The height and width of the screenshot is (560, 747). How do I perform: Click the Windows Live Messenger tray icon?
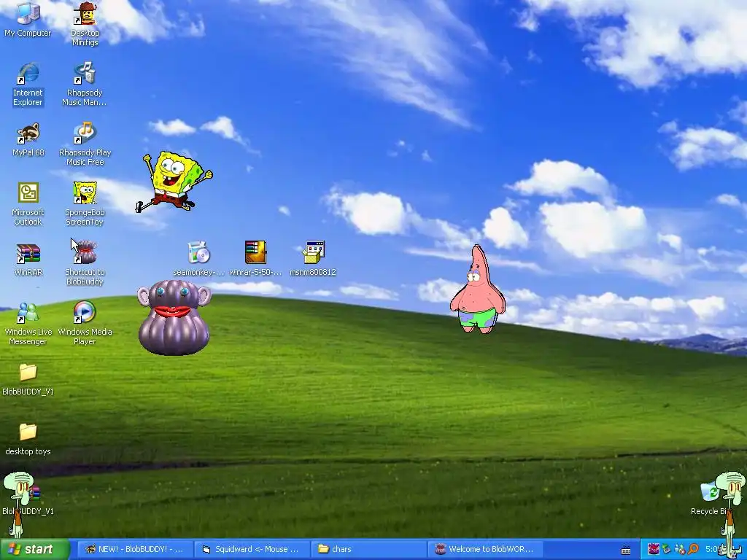pyautogui.click(x=680, y=549)
